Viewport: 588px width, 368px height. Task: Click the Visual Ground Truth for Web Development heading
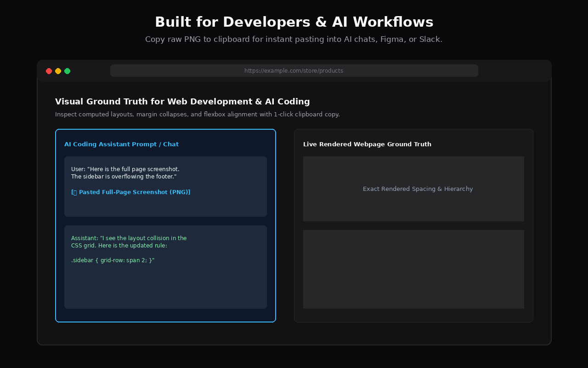coord(182,102)
